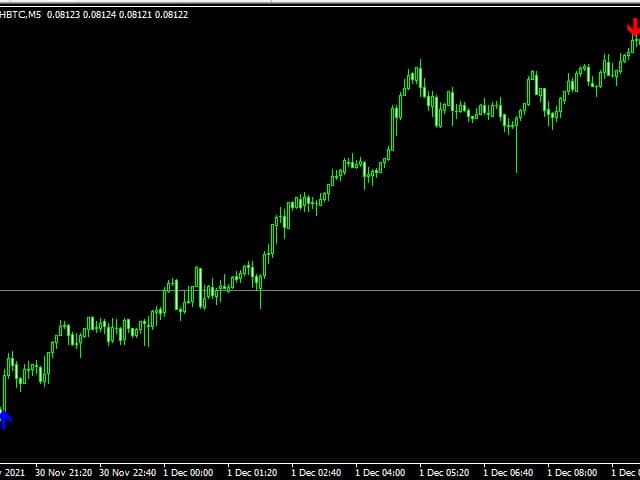Screen dimensions: 640x480
Task: Click the red sell arrow signal
Action: [x=634, y=28]
